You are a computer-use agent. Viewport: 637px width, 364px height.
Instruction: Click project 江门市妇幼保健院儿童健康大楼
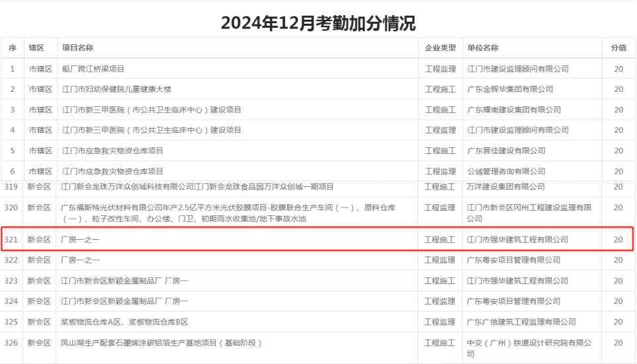click(116, 89)
